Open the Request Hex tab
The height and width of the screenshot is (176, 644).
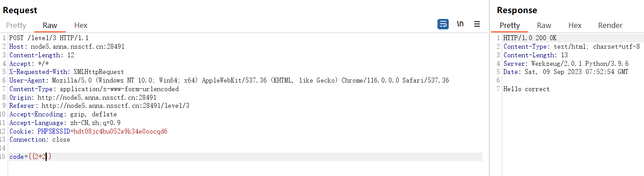coord(81,25)
